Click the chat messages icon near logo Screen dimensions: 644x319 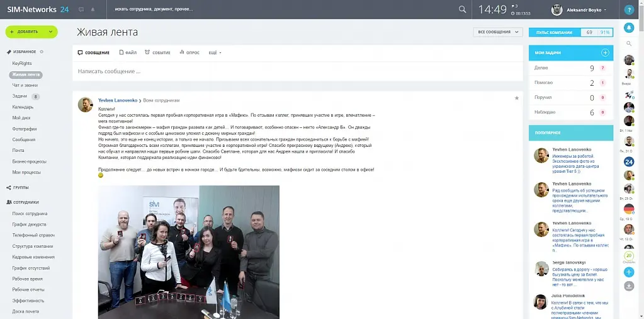(x=81, y=9)
